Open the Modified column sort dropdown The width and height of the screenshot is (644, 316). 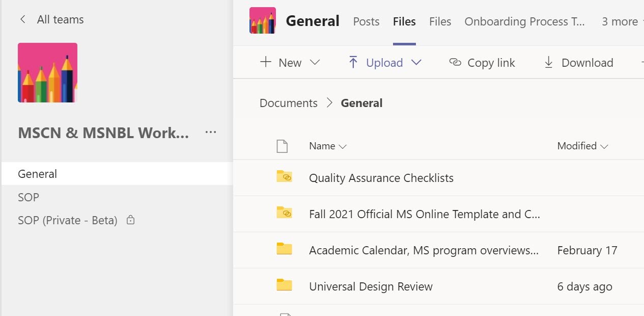(x=583, y=146)
